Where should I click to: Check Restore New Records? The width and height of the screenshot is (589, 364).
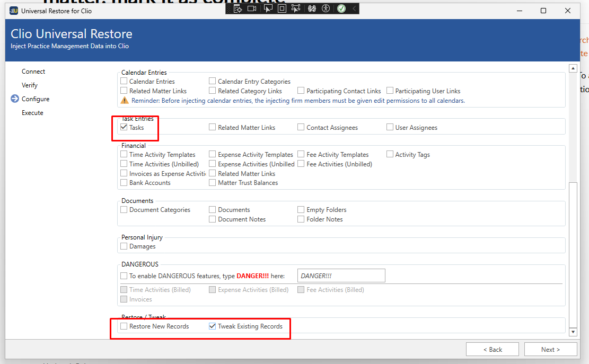[124, 326]
